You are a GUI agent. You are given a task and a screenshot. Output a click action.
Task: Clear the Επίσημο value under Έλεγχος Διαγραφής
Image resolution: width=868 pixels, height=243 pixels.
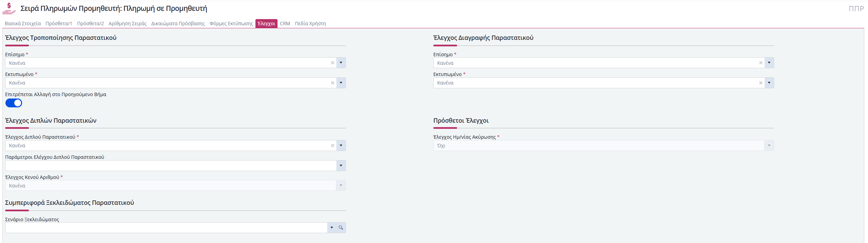[761, 63]
